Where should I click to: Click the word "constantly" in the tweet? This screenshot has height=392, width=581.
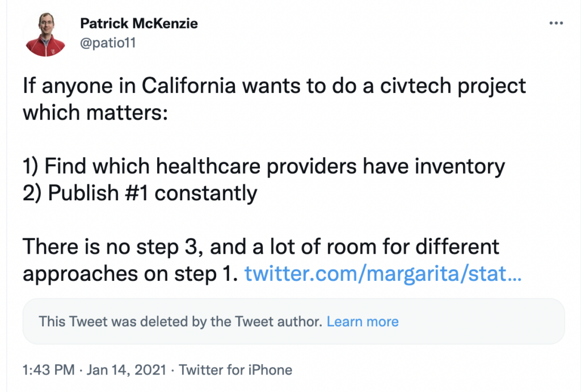coord(206,193)
